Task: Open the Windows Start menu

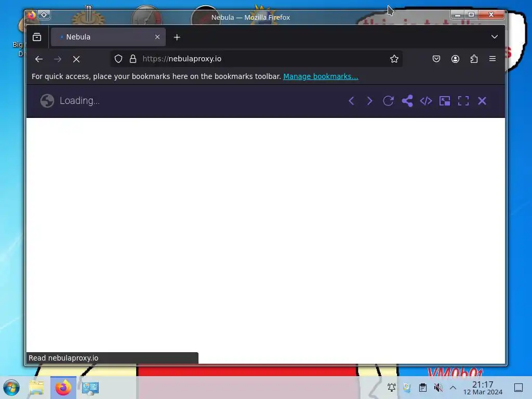Action: (x=11, y=388)
